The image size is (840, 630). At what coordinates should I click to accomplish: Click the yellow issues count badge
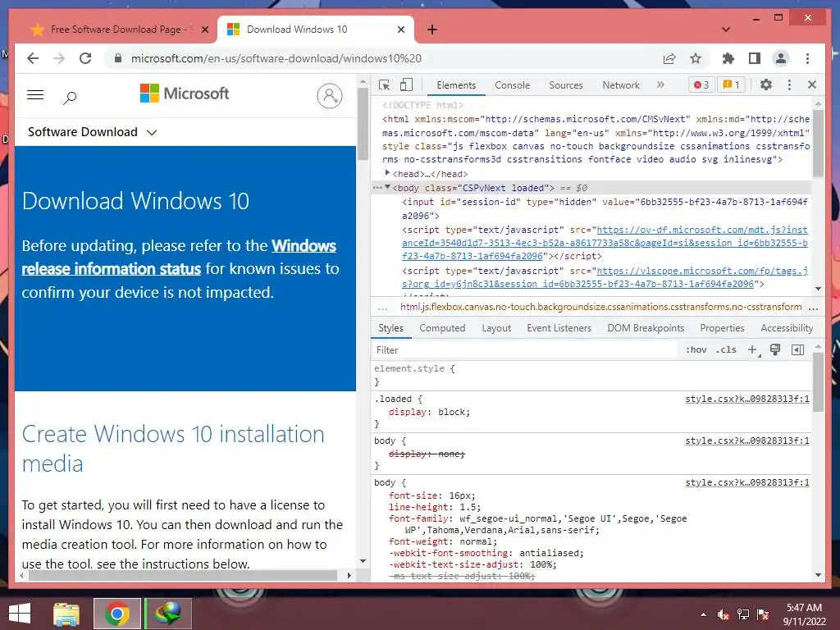(731, 84)
